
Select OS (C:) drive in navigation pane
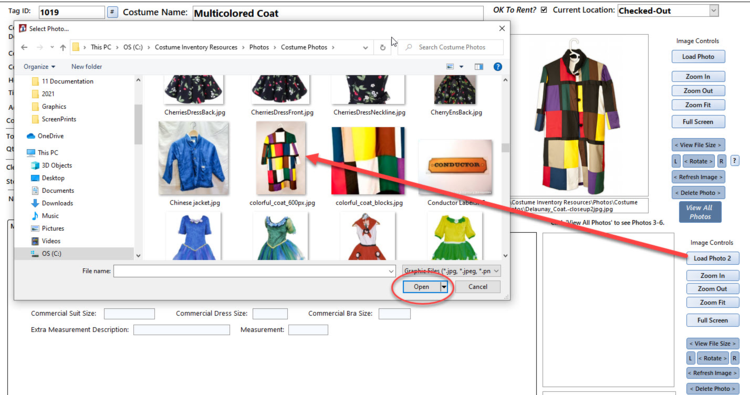click(x=46, y=254)
